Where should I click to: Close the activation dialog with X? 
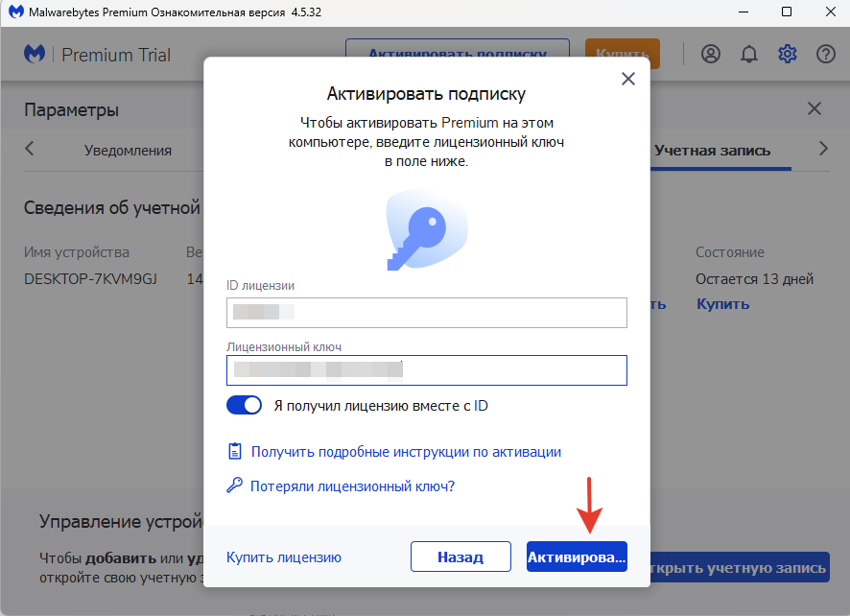(628, 79)
